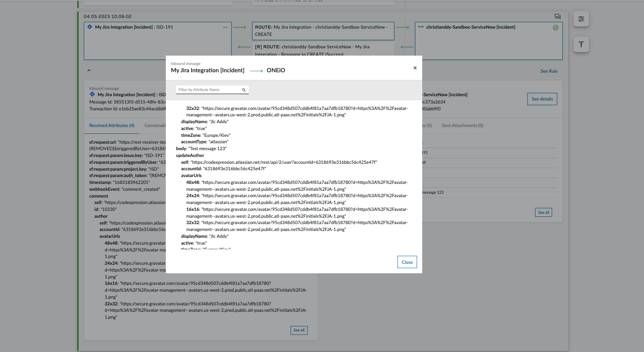Switch to Sent Attachments (0) tab
Image resolution: width=644 pixels, height=352 pixels.
click(x=462, y=125)
